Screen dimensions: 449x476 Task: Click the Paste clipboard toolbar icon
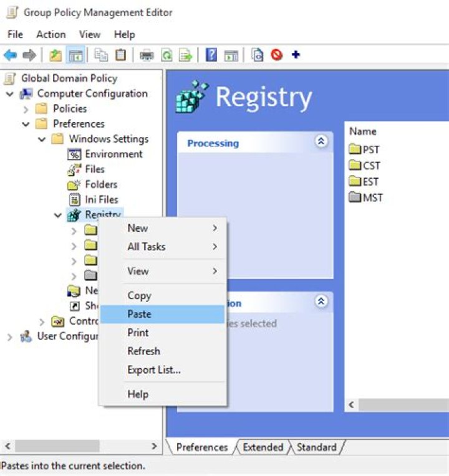(x=120, y=55)
